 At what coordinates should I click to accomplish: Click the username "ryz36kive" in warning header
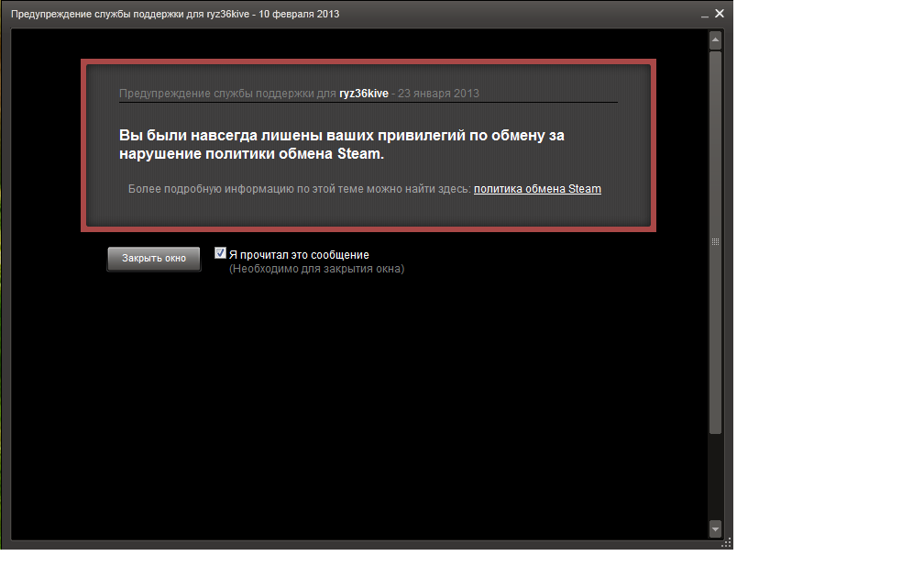[x=364, y=94]
